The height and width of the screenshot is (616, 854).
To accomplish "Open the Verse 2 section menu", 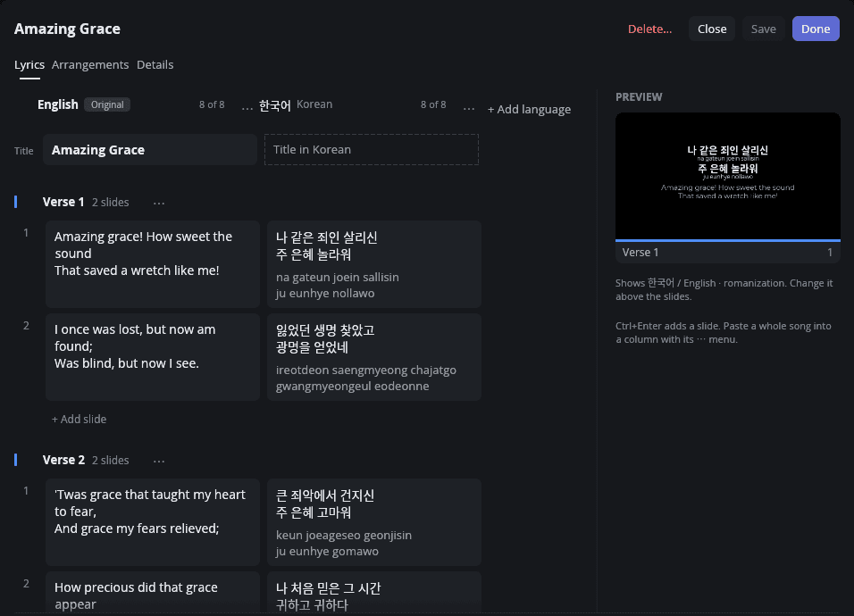I will click(158, 461).
